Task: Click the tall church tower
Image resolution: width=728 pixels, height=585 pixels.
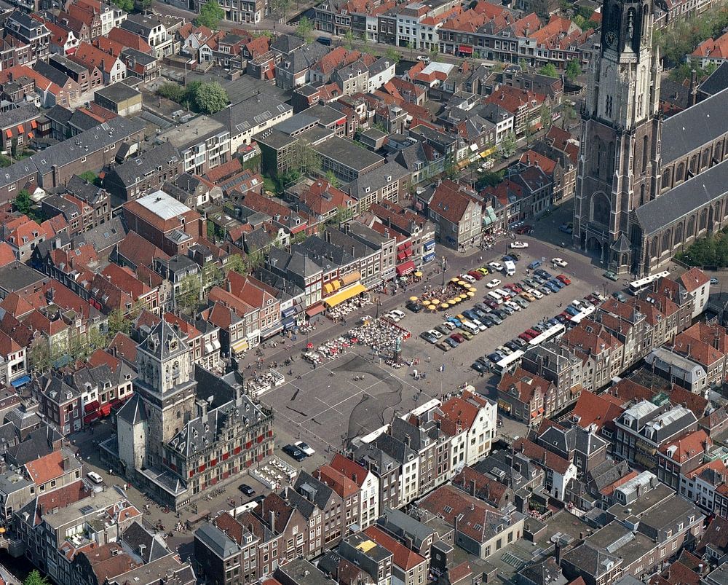Action: (617, 124)
